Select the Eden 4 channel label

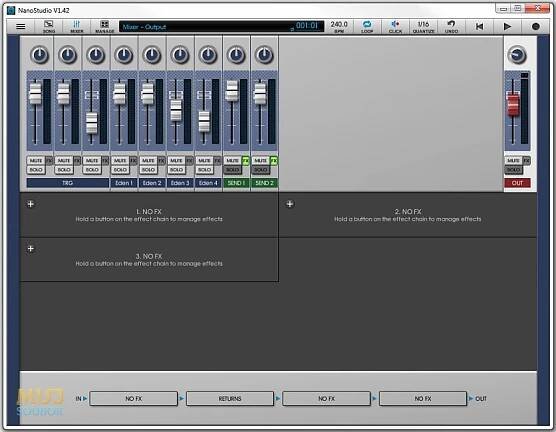tap(208, 183)
